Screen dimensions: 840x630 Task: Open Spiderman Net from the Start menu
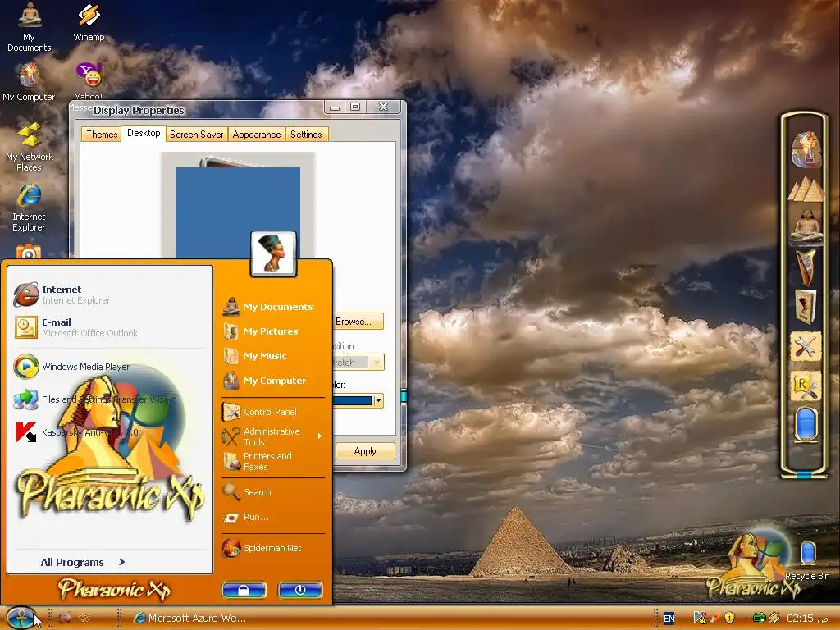click(273, 547)
